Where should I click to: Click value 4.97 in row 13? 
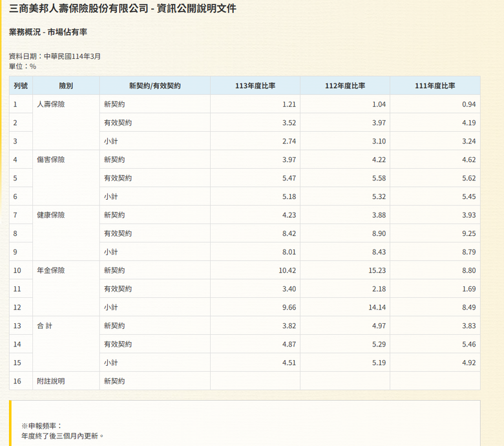379,326
